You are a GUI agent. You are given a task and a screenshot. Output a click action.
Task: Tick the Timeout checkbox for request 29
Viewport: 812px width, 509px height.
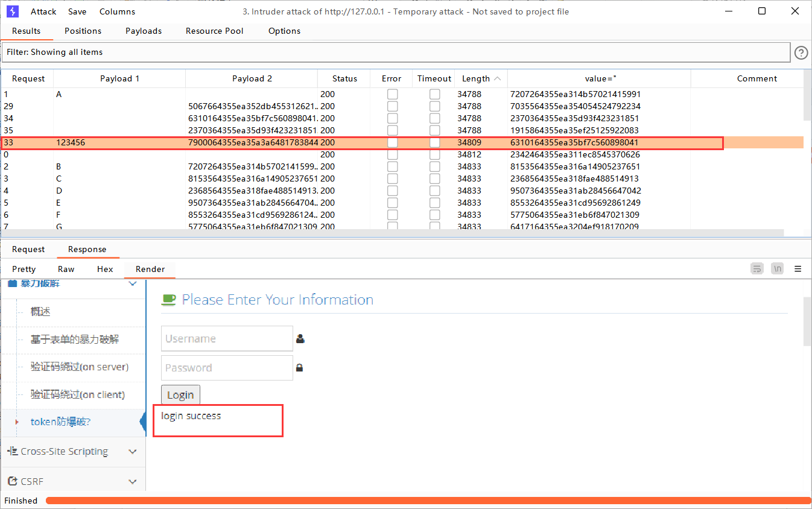[x=434, y=106]
